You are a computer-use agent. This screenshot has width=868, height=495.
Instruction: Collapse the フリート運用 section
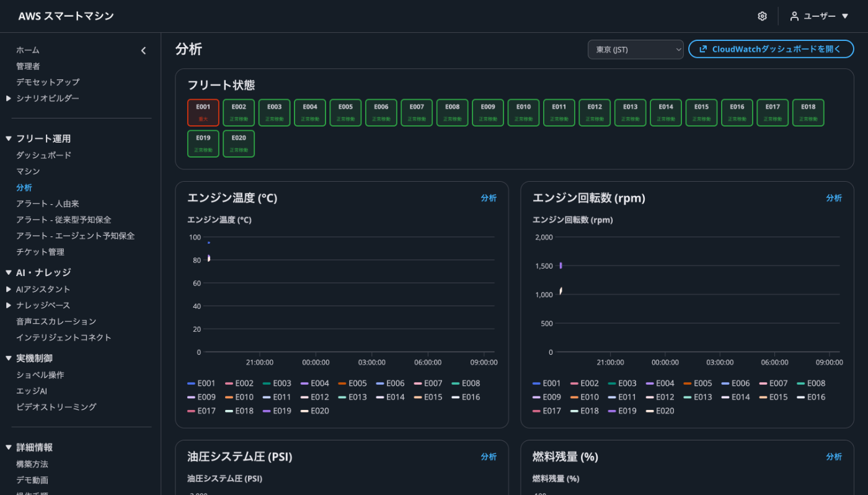click(x=9, y=138)
